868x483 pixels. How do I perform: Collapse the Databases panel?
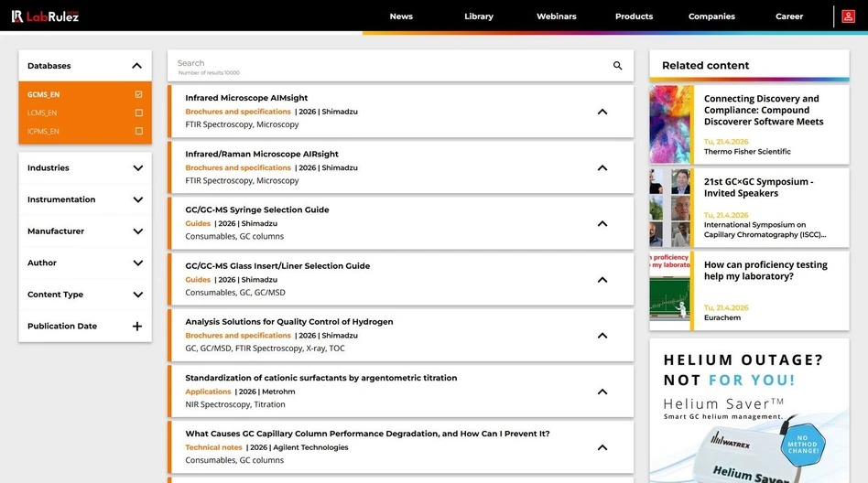(136, 66)
